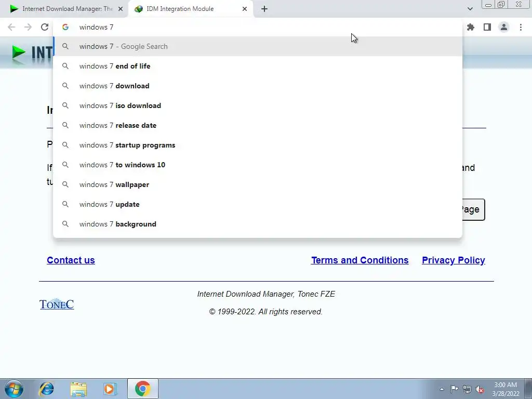Open the Contact us link

[71, 260]
